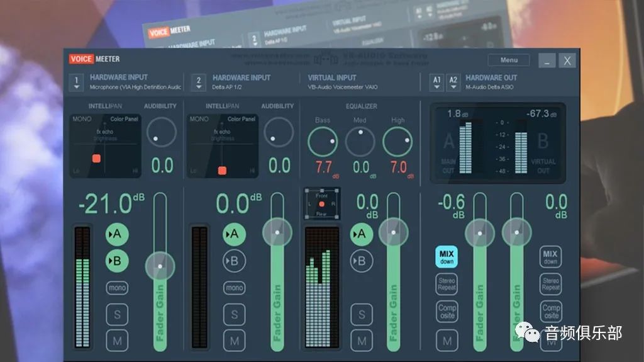Click the bass 7.7 dB value
This screenshot has width=644, height=362.
tap(326, 168)
